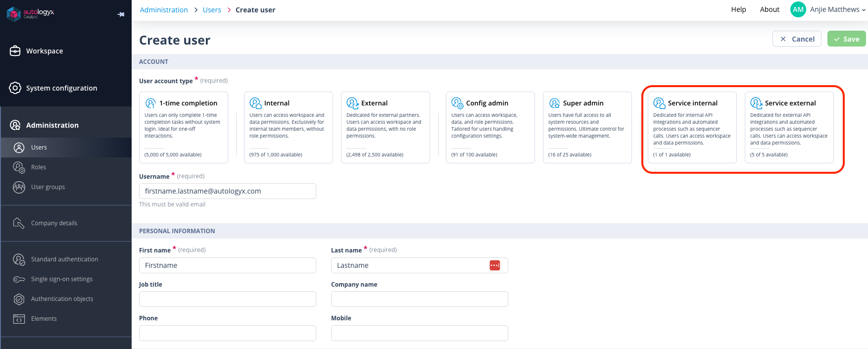Click the Internal account type icon

(255, 103)
